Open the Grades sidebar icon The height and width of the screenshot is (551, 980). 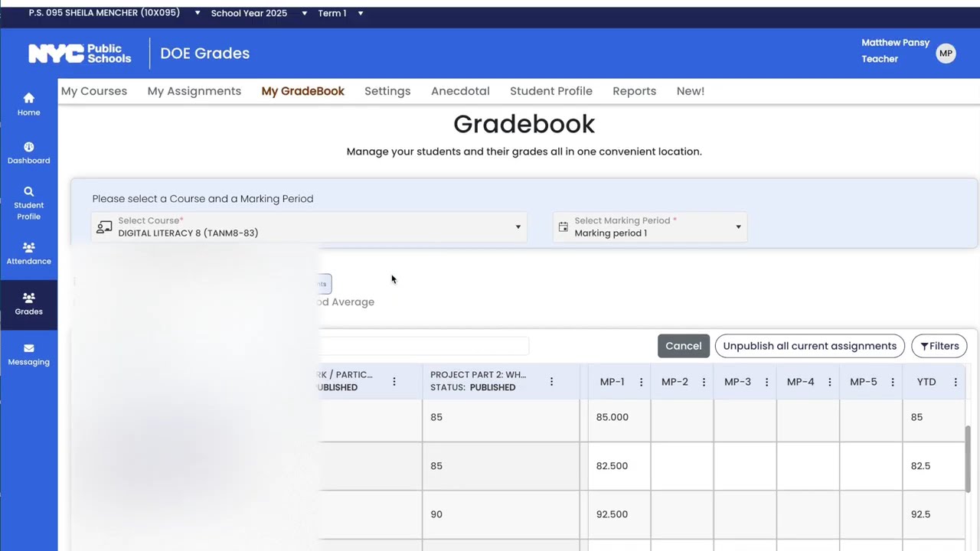[x=28, y=304]
